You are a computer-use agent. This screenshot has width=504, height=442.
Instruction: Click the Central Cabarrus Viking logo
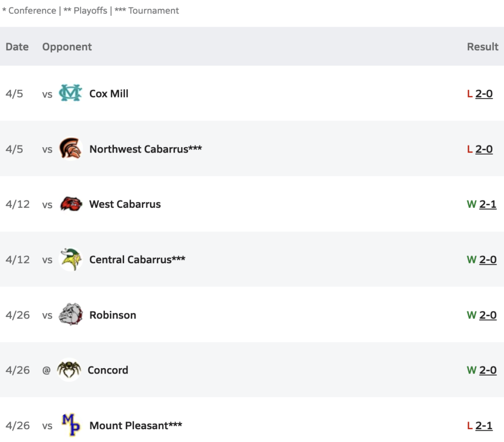click(x=71, y=259)
